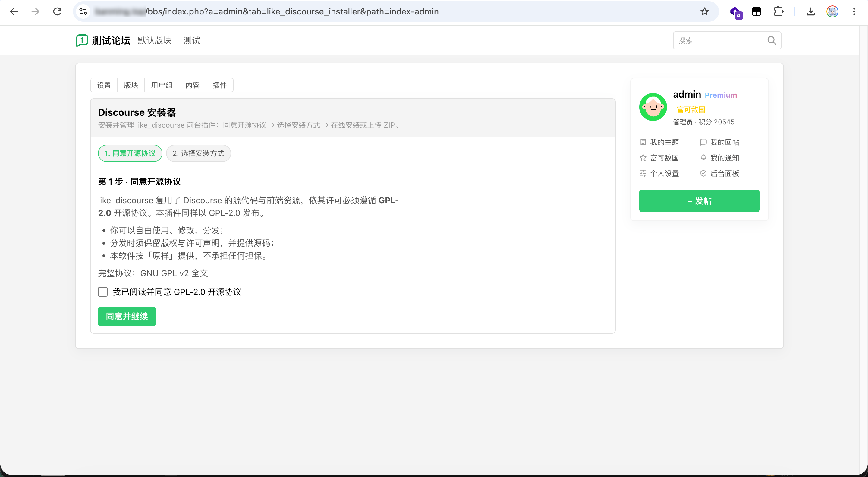
Task: Open 个人设置 in the sidebar
Action: (659, 174)
